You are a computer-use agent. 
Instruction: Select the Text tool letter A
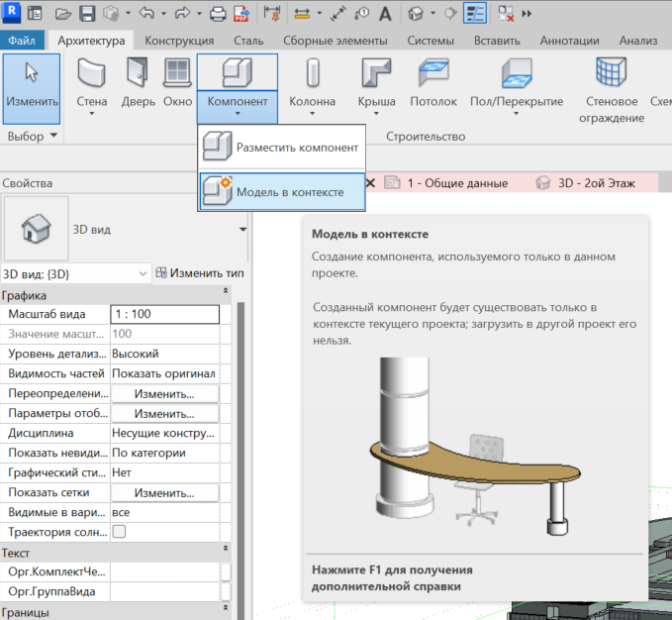[385, 14]
